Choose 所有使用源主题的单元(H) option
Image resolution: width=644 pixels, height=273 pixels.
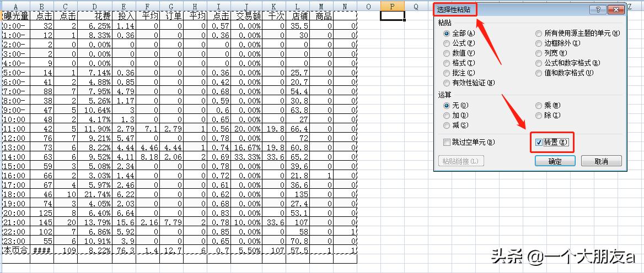pos(577,34)
